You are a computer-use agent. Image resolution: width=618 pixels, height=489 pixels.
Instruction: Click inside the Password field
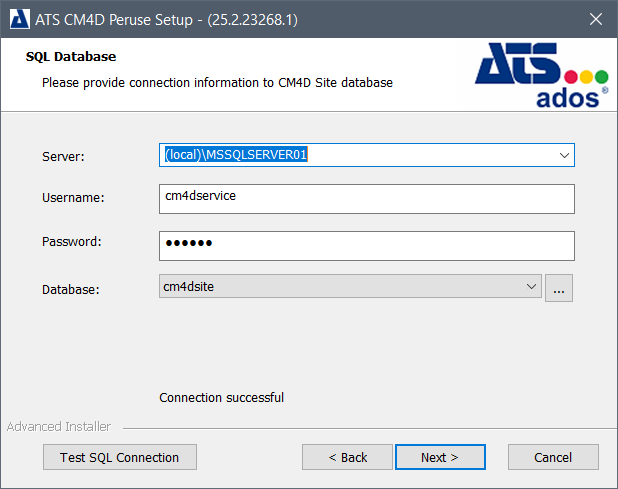[x=366, y=245]
